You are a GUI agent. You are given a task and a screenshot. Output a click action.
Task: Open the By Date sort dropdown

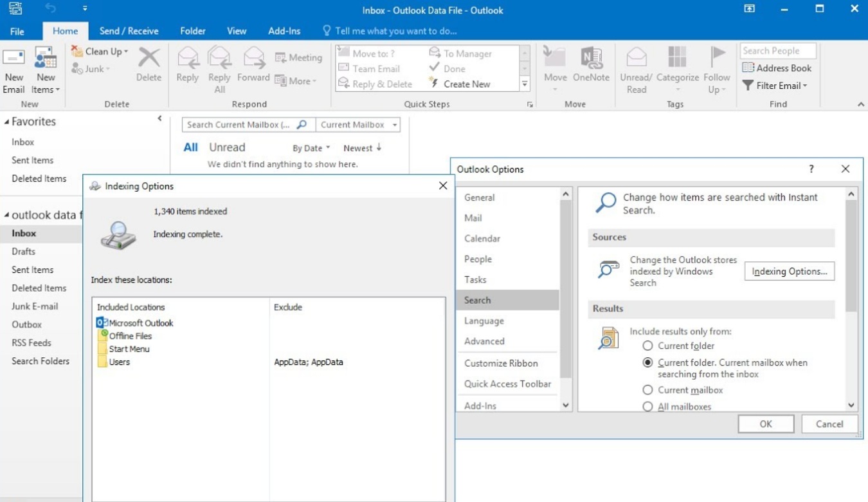[x=311, y=148]
